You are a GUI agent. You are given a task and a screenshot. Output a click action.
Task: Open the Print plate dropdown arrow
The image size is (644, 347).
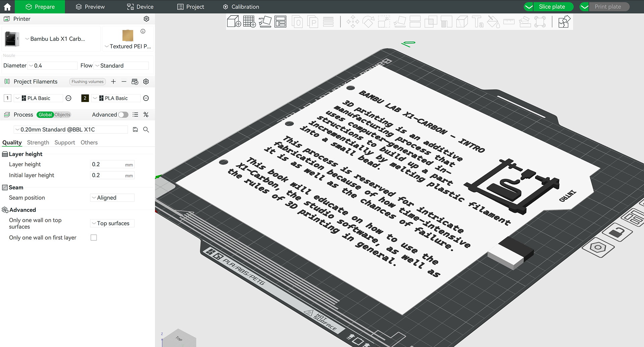coord(585,7)
